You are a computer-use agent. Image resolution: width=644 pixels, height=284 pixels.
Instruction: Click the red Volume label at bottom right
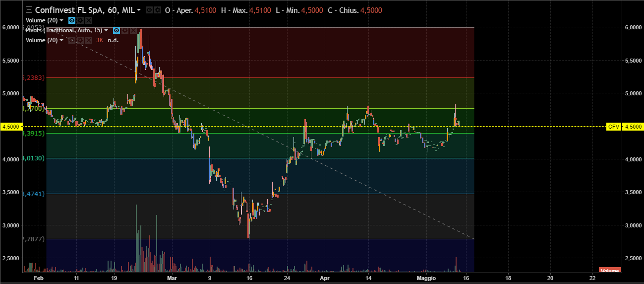pyautogui.click(x=609, y=271)
